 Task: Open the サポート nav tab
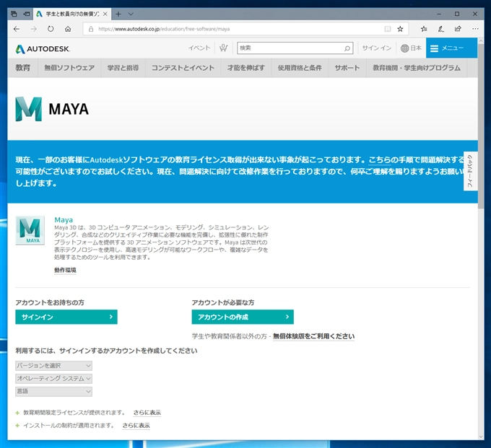pos(347,68)
